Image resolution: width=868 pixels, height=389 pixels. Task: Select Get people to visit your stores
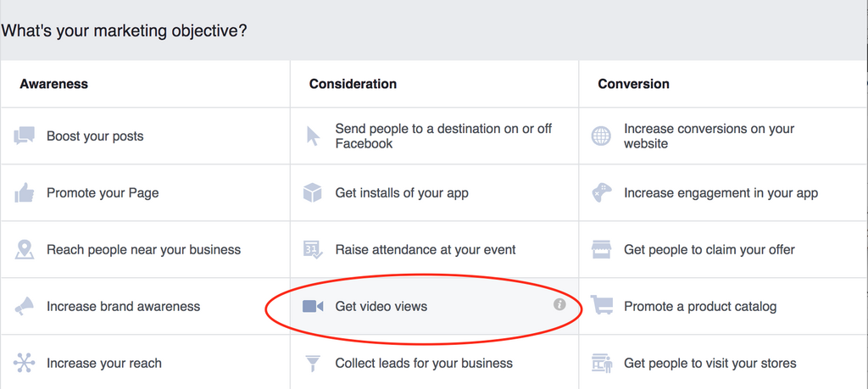coord(710,363)
